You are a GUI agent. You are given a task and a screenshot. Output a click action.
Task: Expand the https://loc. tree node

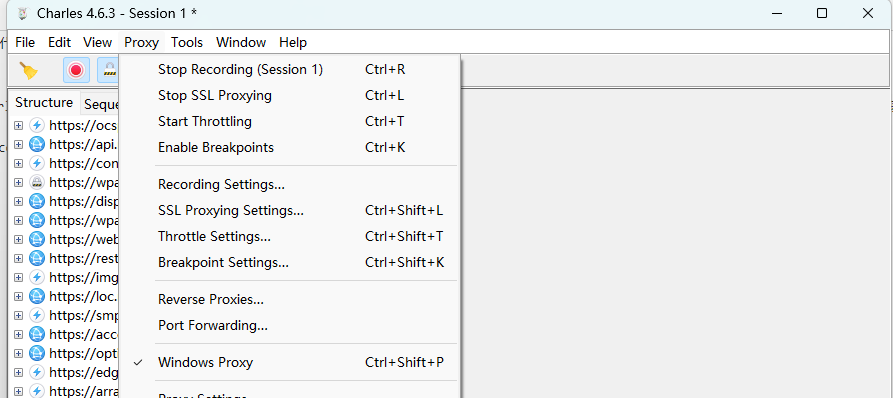click(x=18, y=296)
